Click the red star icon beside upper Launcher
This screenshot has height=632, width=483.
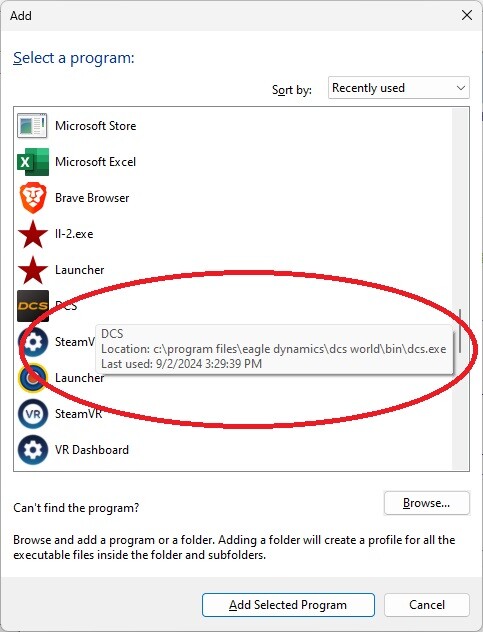coord(33,270)
